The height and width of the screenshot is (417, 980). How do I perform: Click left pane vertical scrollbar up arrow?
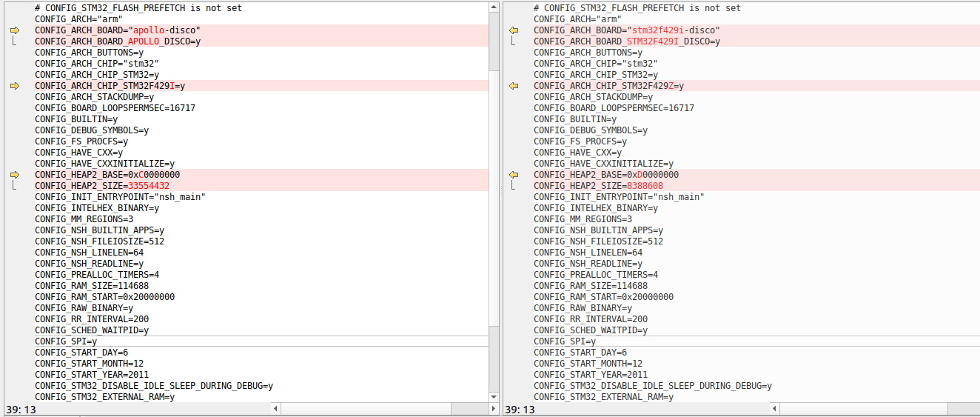click(494, 6)
